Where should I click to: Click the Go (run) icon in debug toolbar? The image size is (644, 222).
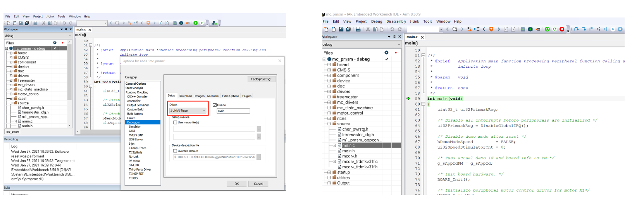coord(613,29)
